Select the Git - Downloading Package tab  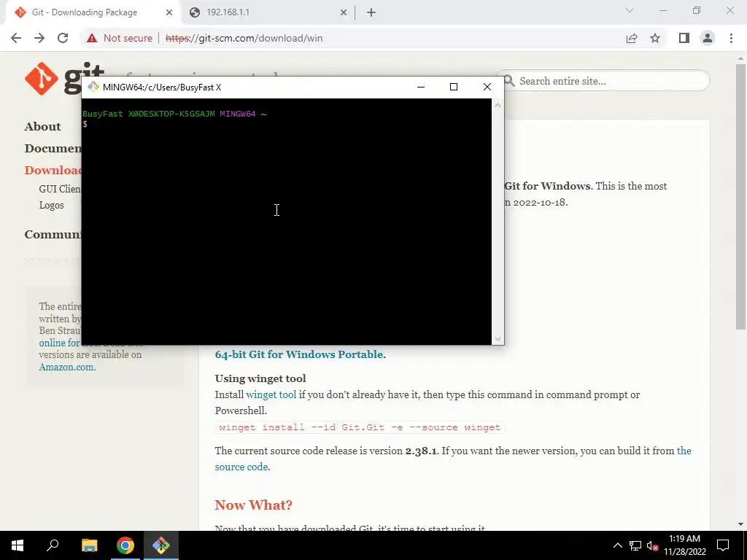click(x=93, y=12)
